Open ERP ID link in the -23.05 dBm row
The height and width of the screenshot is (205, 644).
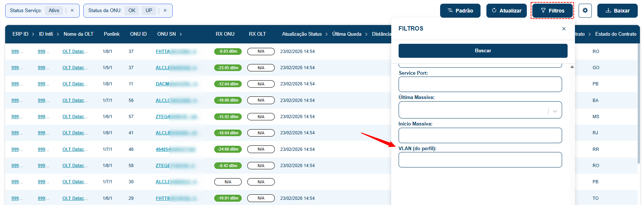17,68
